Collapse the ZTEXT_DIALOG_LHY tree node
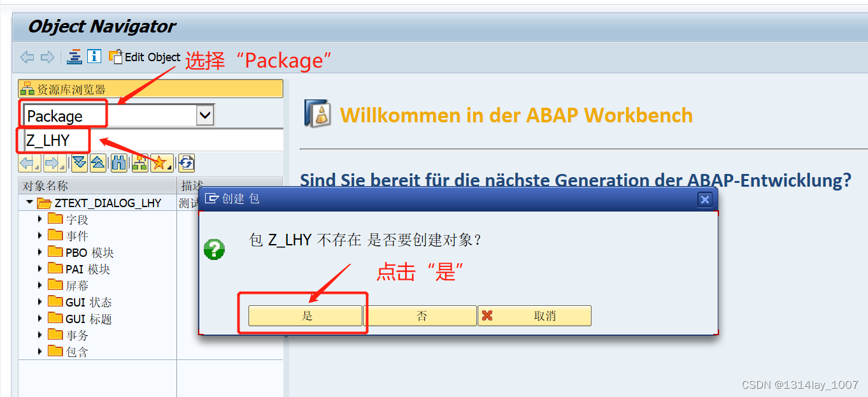The height and width of the screenshot is (397, 868). pyautogui.click(x=29, y=203)
